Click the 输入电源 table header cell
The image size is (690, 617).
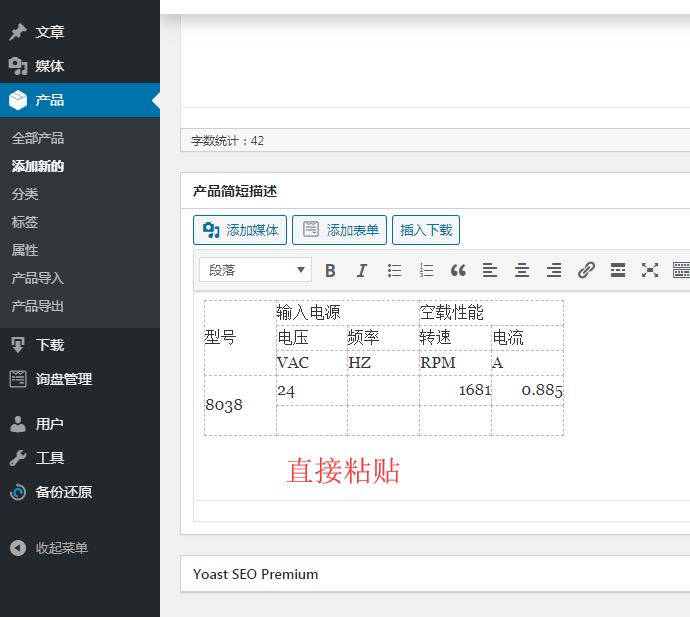point(348,313)
